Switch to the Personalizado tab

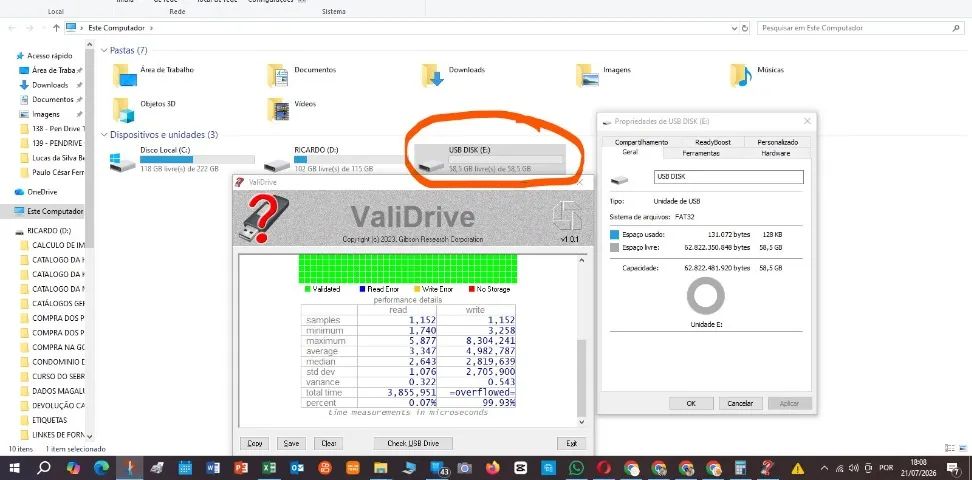click(777, 142)
